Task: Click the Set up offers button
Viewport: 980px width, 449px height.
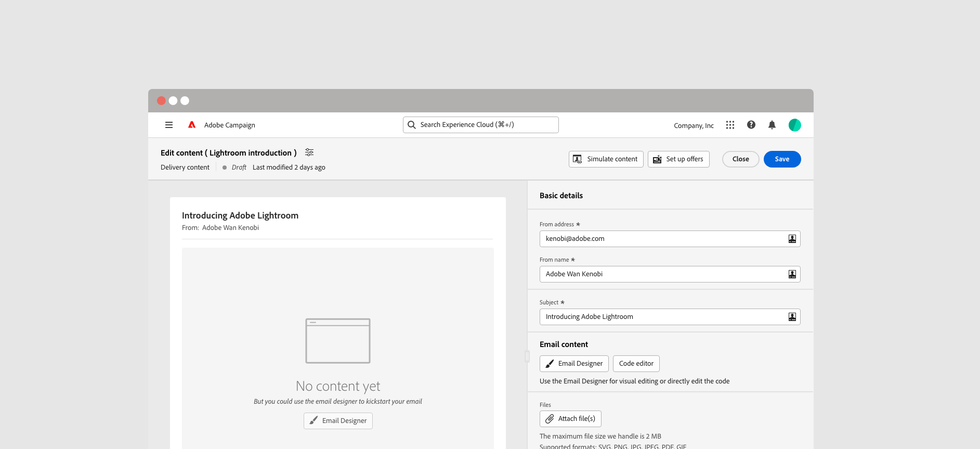Action: coord(678,159)
